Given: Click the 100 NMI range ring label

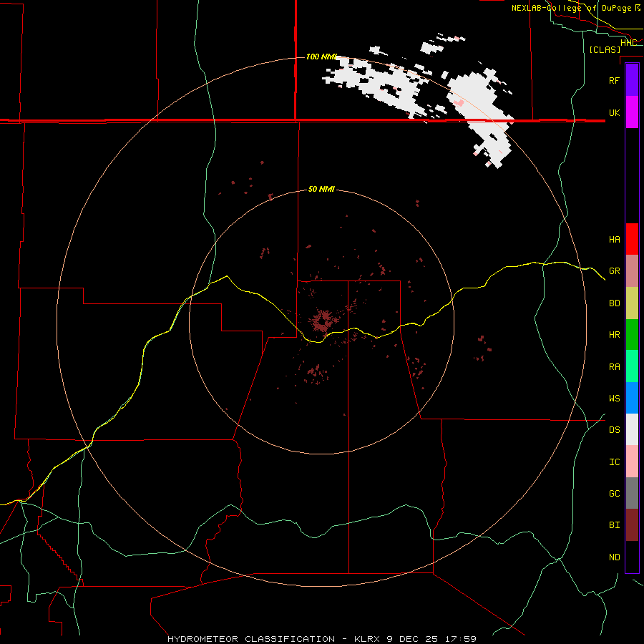Looking at the screenshot, I should (321, 57).
